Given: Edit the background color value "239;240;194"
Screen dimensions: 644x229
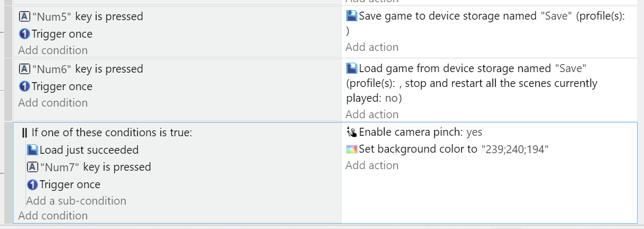Looking at the screenshot, I should coord(514,149).
